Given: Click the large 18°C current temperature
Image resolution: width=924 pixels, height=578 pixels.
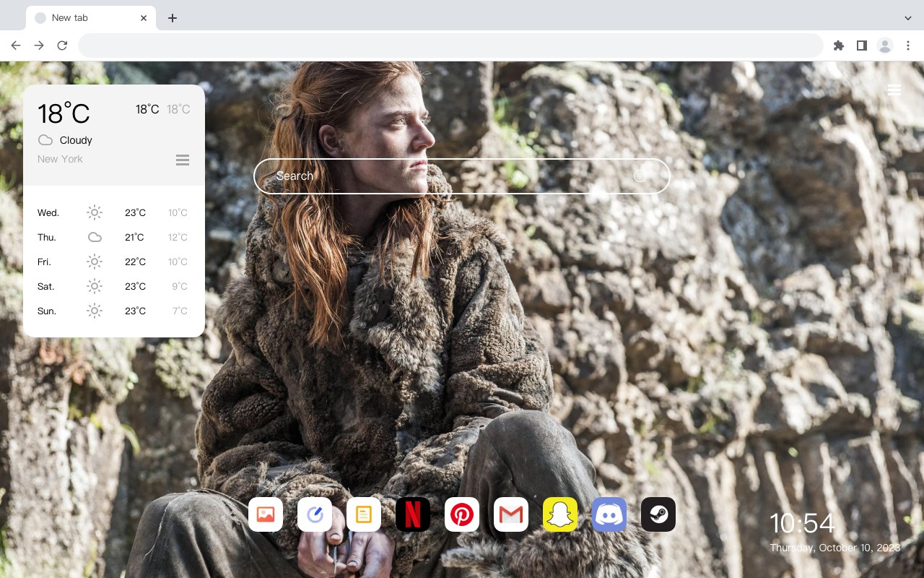Looking at the screenshot, I should pyautogui.click(x=64, y=113).
